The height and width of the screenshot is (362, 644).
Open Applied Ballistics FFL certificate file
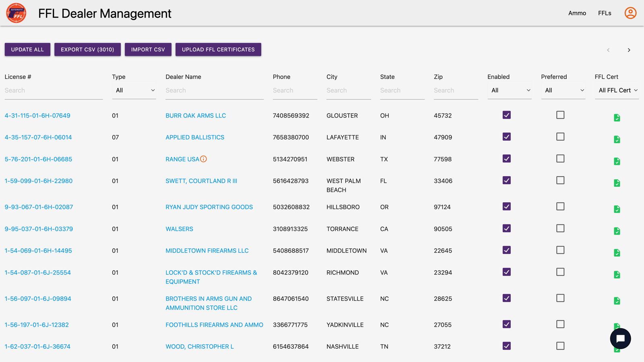tap(617, 139)
